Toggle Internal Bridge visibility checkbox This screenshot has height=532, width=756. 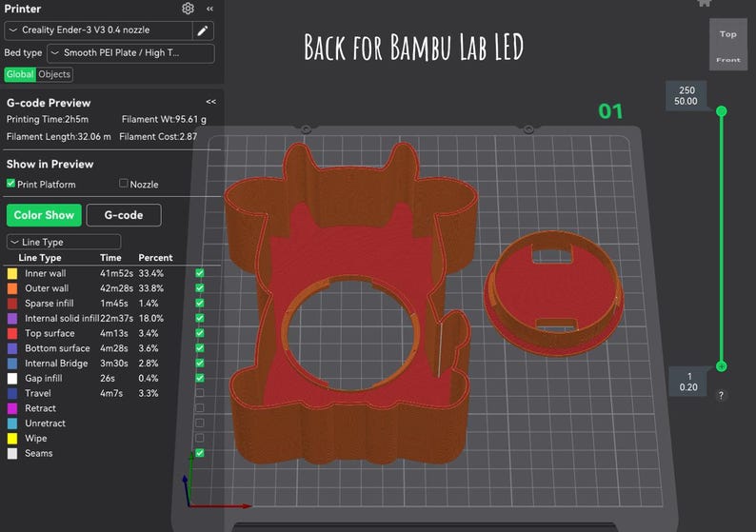[x=200, y=363]
